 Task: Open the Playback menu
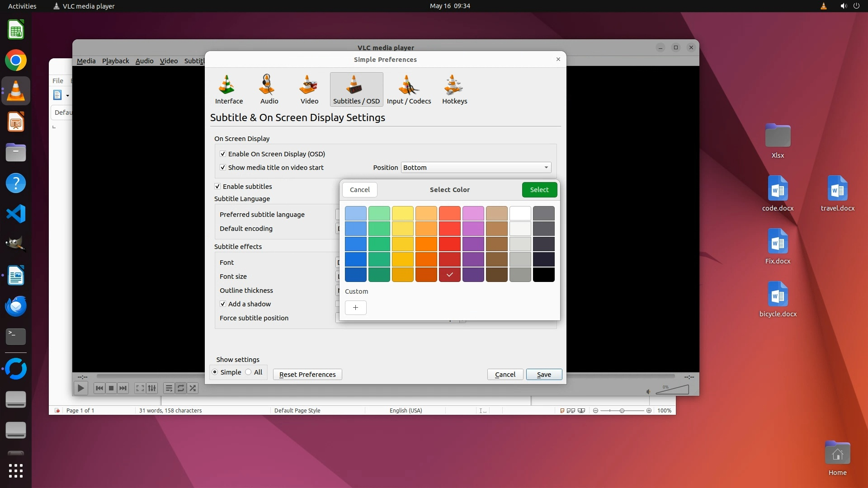(x=115, y=61)
